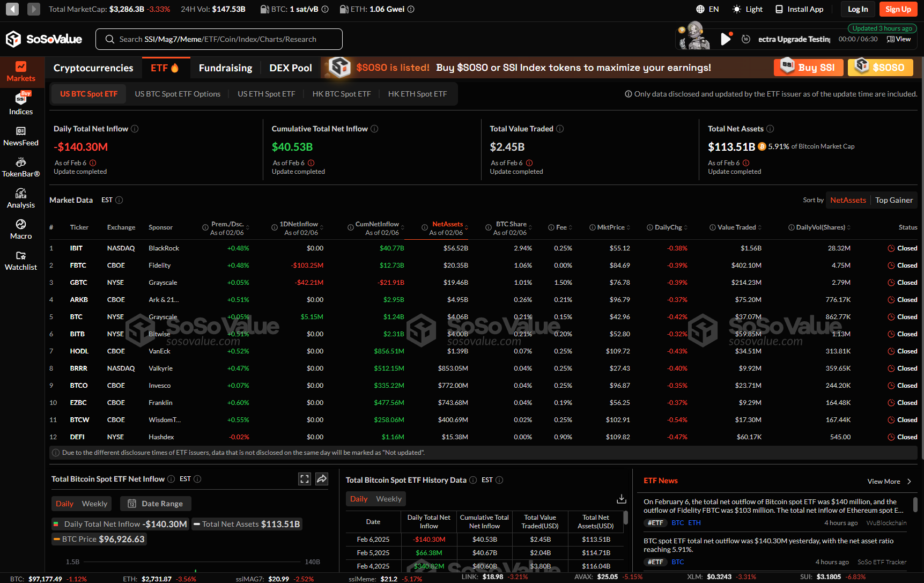Click the ETH Gwei info icon
924x583 pixels.
[x=411, y=9]
